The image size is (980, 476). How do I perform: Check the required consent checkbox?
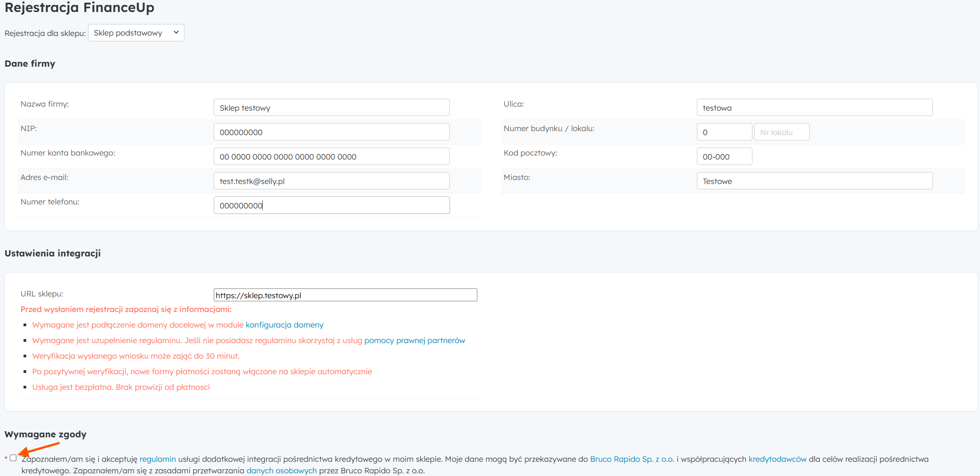click(13, 458)
